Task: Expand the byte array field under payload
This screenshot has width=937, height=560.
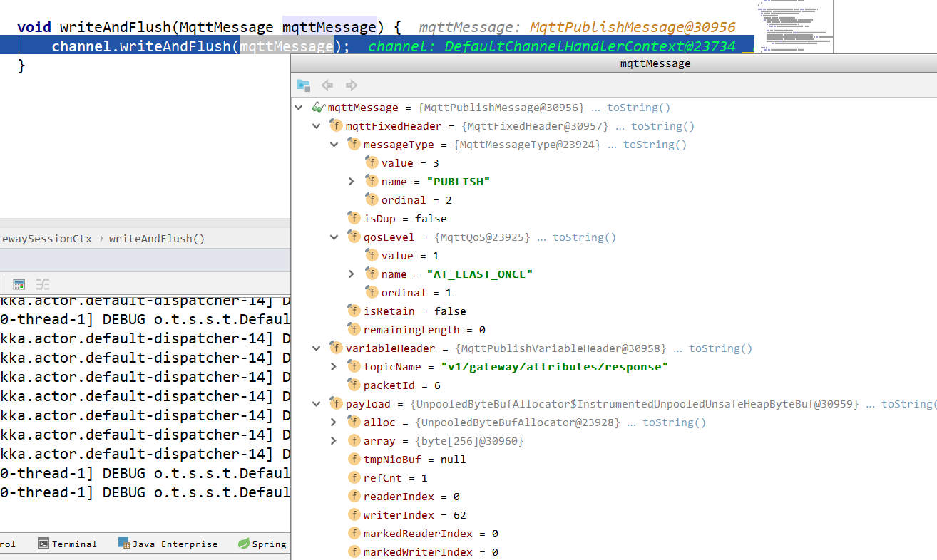Action: (x=333, y=440)
